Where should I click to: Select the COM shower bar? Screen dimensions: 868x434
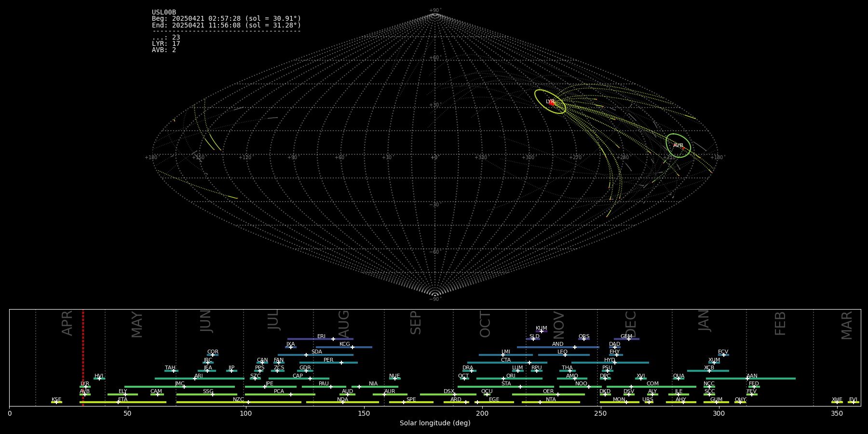651,387
